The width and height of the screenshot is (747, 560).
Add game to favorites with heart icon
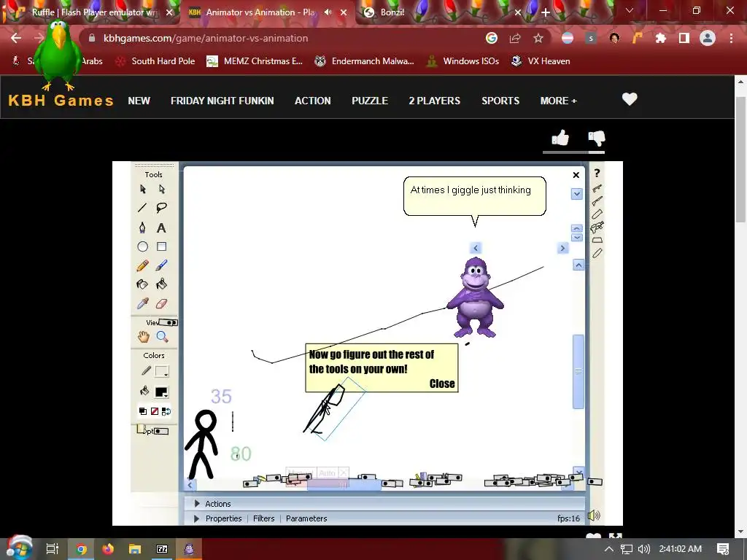point(630,99)
